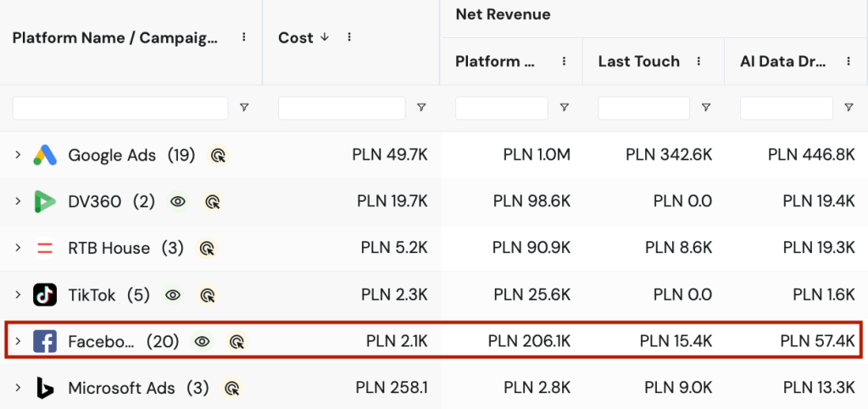Expand the Microsoft Ads row
868x409 pixels.
pyautogui.click(x=17, y=389)
